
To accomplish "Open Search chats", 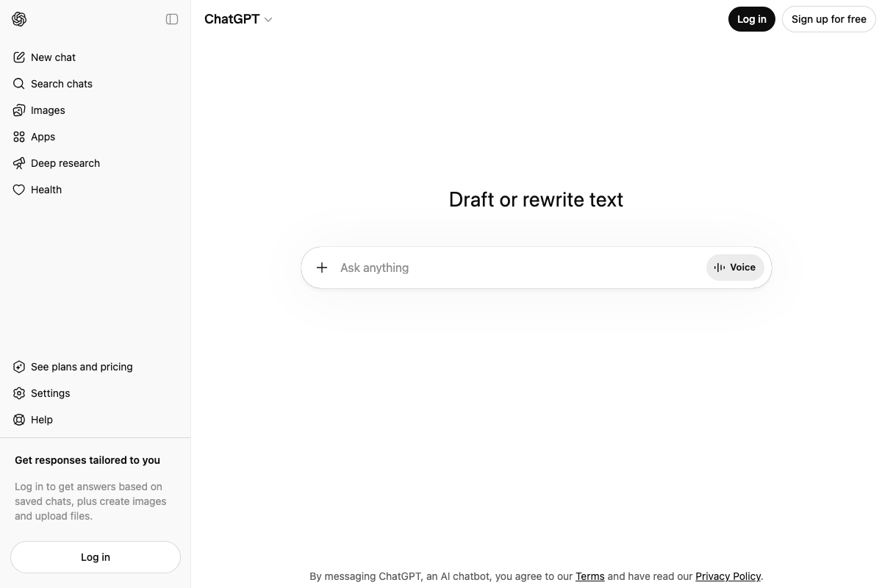I will pos(96,84).
